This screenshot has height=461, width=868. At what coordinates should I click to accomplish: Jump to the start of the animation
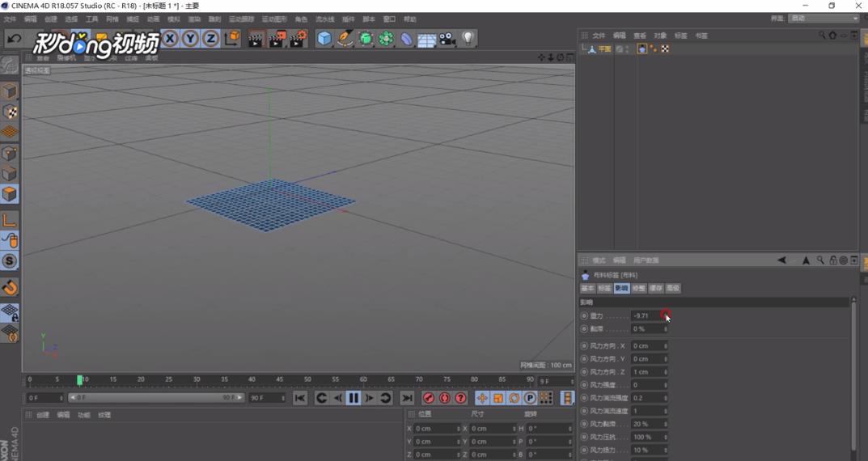pyautogui.click(x=299, y=398)
